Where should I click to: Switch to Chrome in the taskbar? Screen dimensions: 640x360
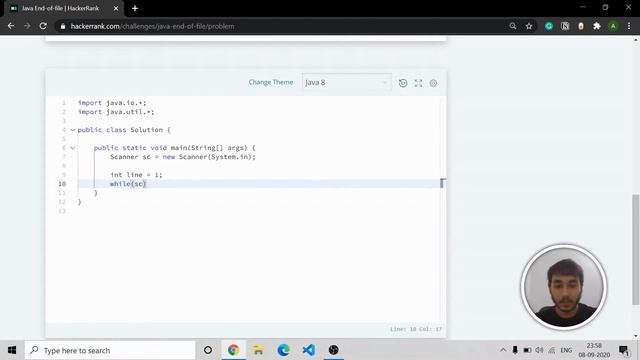[x=233, y=350]
